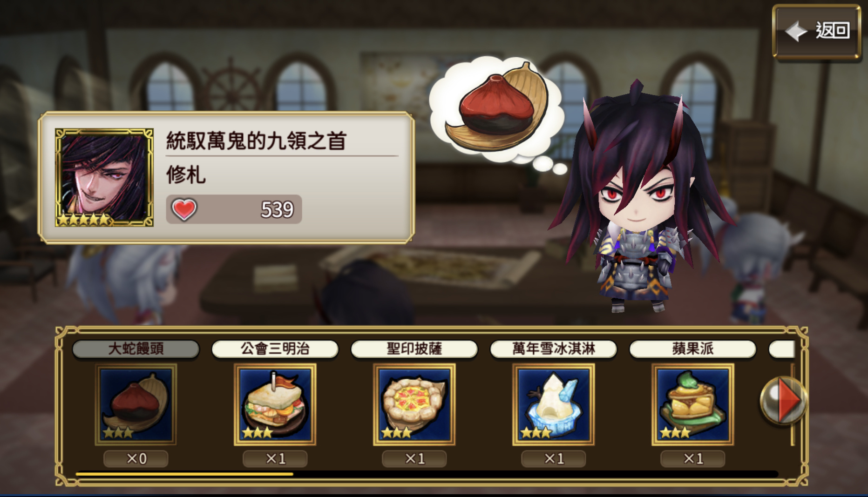
Task: Click the 蘋果派 name label
Action: (692, 349)
